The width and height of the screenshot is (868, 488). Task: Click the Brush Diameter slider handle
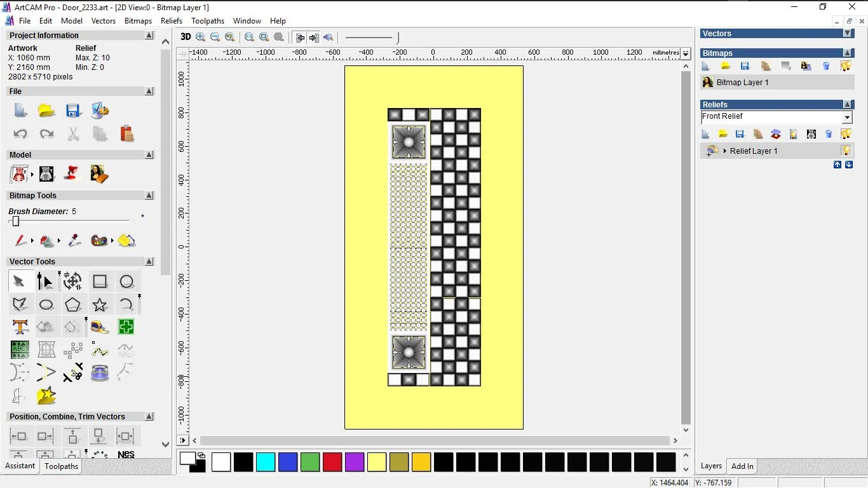(16, 221)
